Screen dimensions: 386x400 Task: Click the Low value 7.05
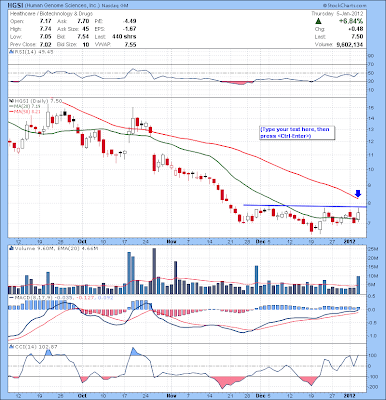pyautogui.click(x=45, y=36)
